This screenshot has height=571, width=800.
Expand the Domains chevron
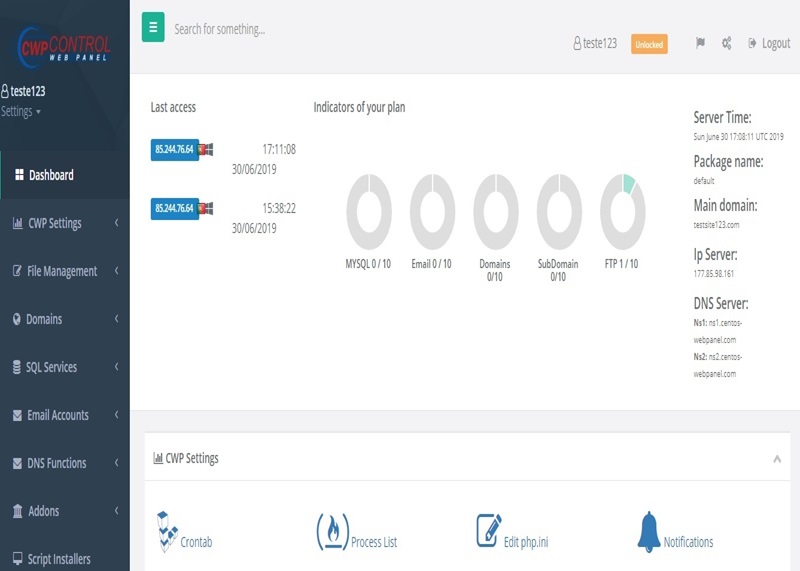(x=116, y=318)
